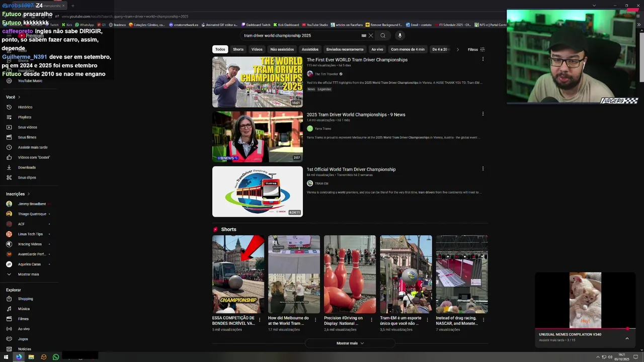Viewport: 644px width, 362px height.
Task: Open options menu for TRAM-EM championship video
Action: pos(483,168)
